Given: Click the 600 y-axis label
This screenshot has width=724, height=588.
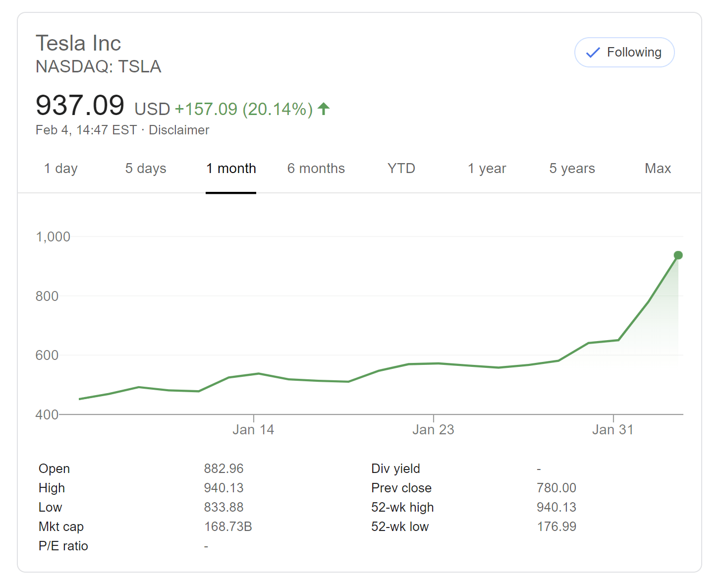Looking at the screenshot, I should pyautogui.click(x=47, y=355).
